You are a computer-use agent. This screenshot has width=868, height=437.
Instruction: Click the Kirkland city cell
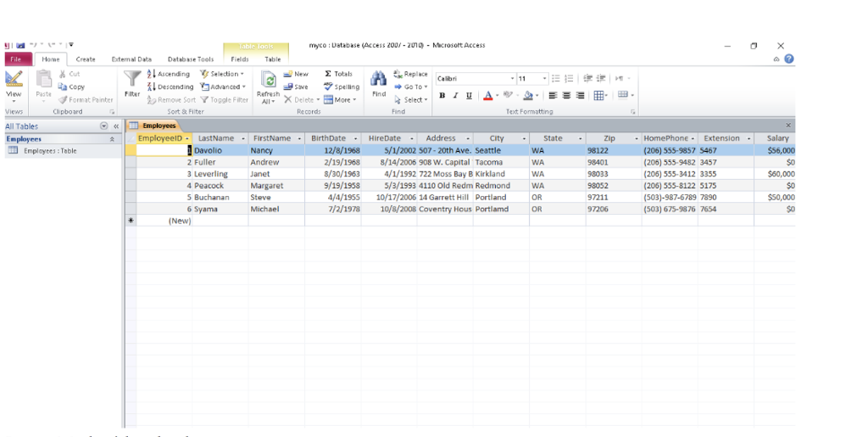point(501,174)
